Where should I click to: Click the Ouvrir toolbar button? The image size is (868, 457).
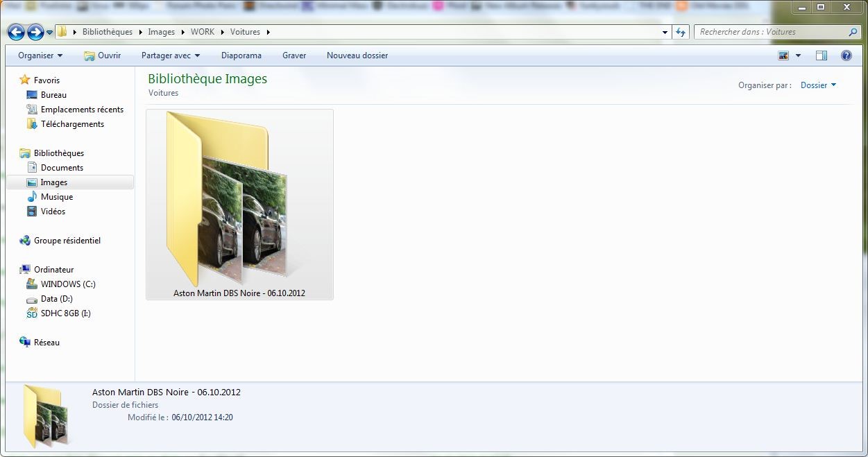(102, 55)
